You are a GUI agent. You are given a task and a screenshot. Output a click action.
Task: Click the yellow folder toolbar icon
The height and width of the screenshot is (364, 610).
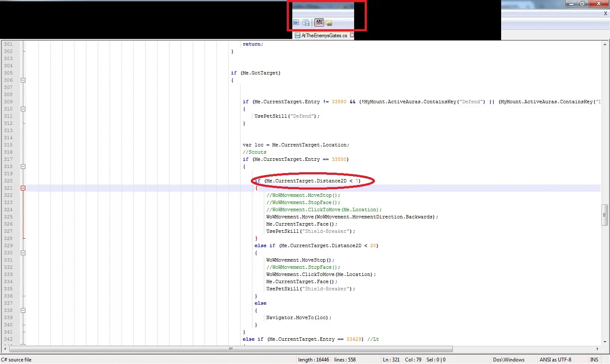click(x=329, y=23)
